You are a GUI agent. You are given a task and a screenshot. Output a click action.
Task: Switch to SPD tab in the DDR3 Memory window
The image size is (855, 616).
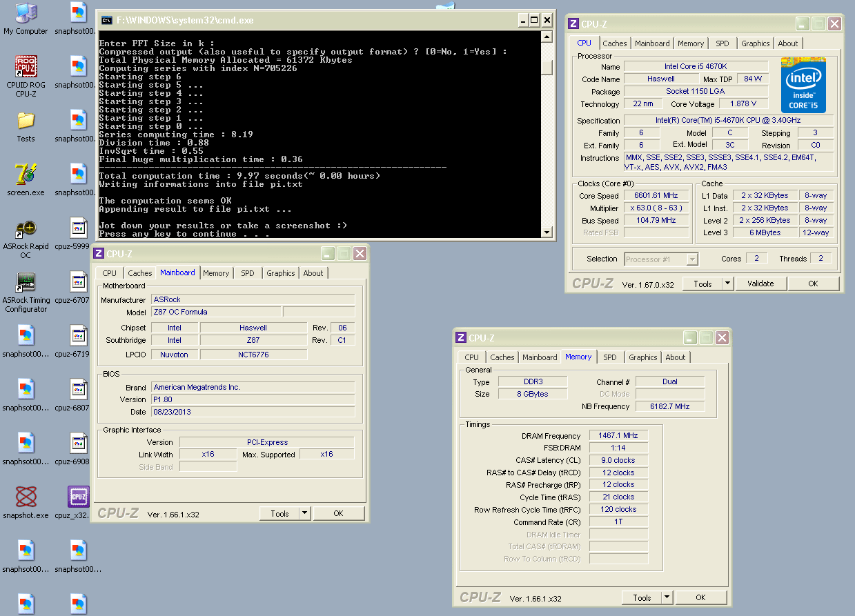point(609,357)
